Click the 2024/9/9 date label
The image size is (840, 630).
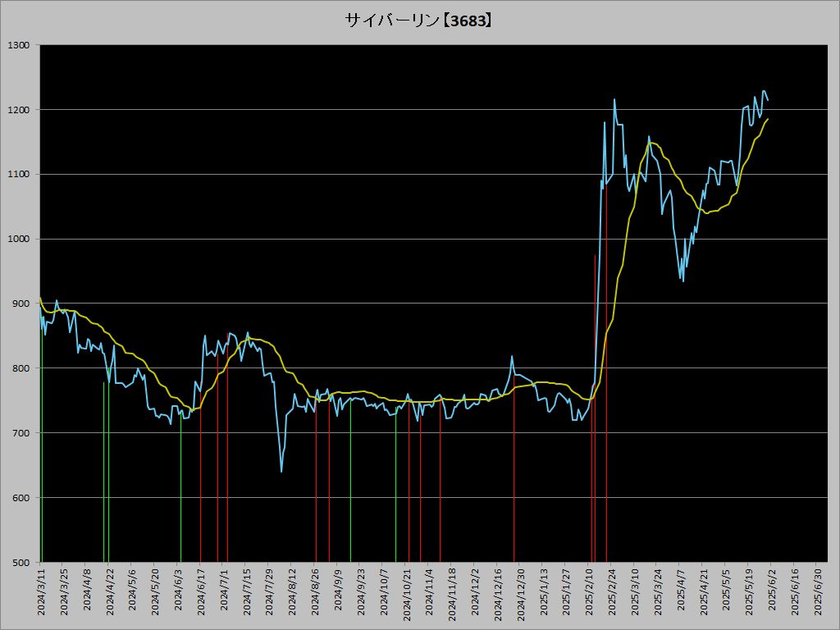pyautogui.click(x=338, y=588)
